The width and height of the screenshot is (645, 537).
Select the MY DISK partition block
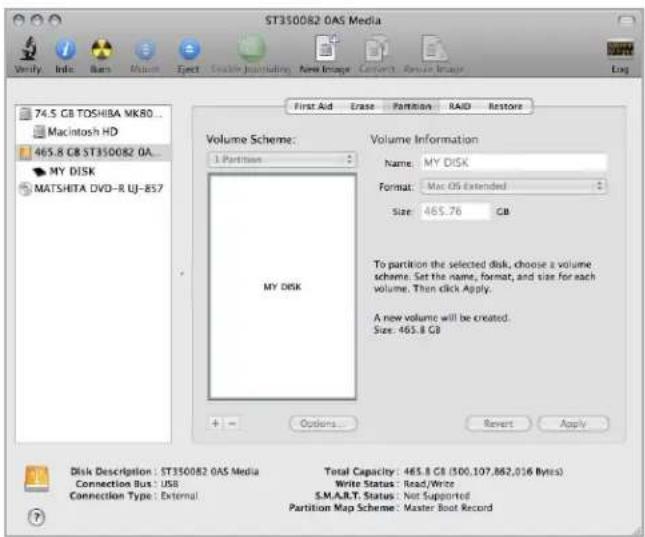[x=282, y=286]
